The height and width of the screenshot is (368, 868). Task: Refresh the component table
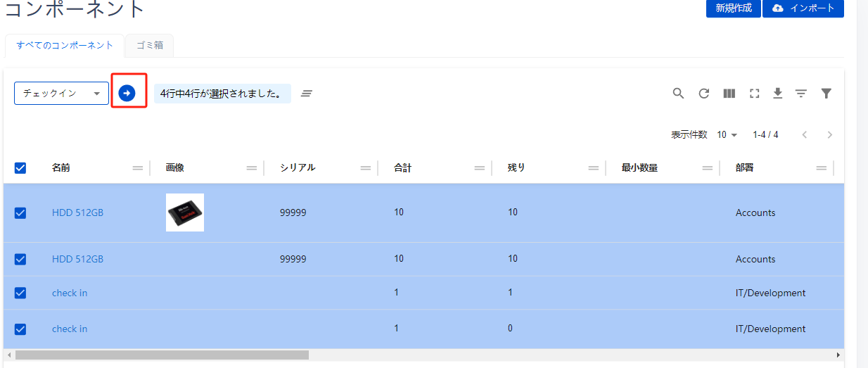pos(703,93)
